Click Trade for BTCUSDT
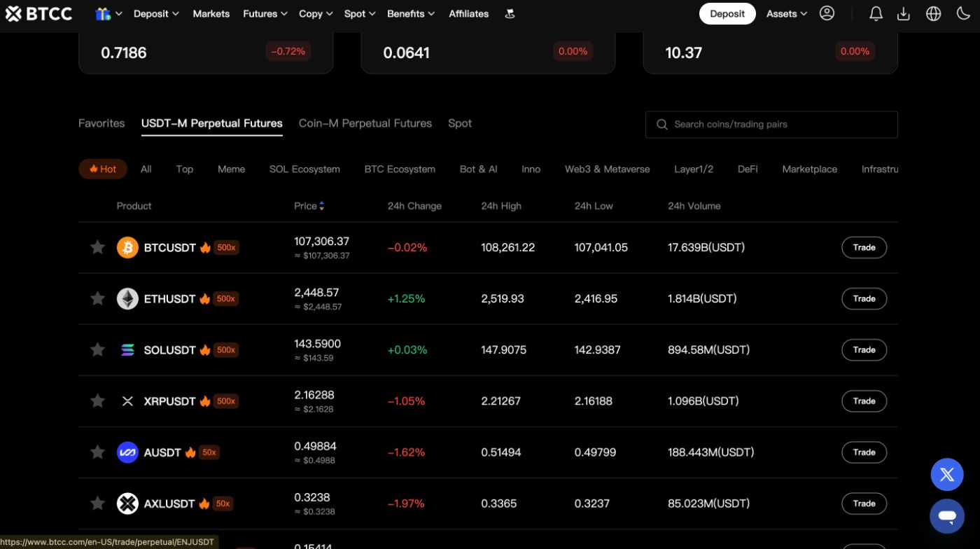Image resolution: width=980 pixels, height=549 pixels. 864,247
